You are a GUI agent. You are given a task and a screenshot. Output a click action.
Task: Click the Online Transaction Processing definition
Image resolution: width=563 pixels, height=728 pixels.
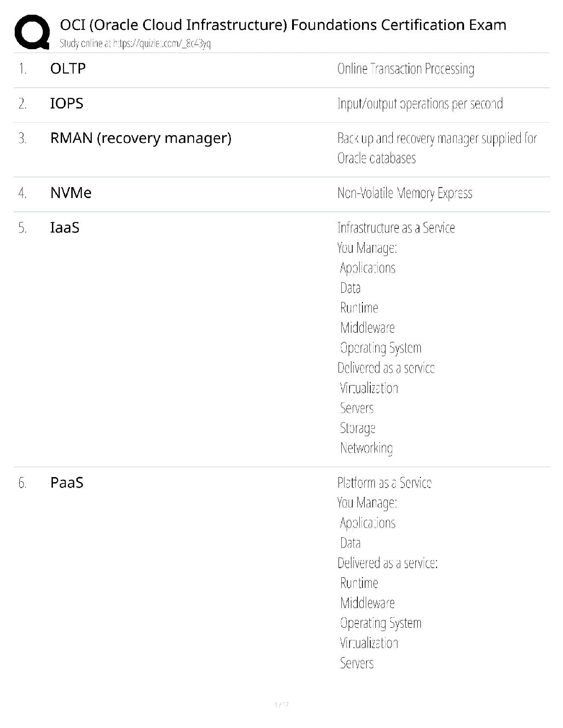coord(406,69)
